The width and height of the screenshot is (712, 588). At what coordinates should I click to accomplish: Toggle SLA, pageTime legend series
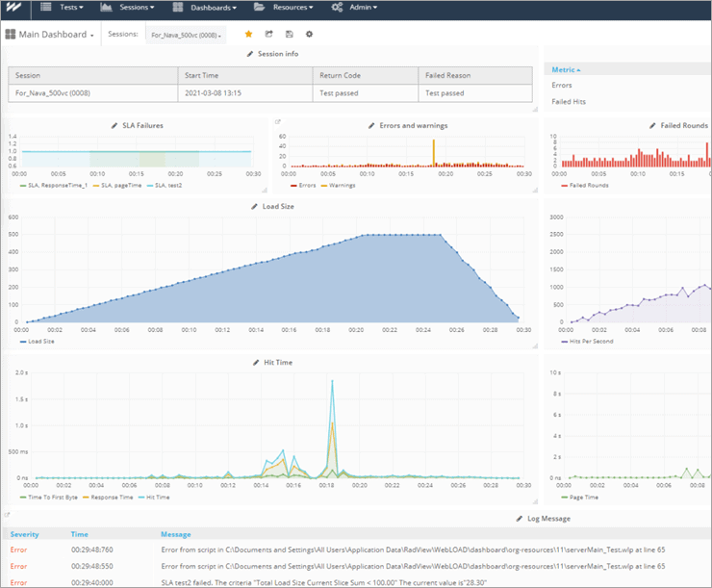click(x=119, y=185)
